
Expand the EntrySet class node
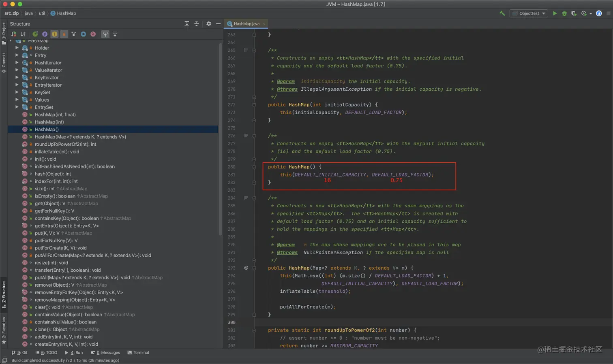click(17, 107)
